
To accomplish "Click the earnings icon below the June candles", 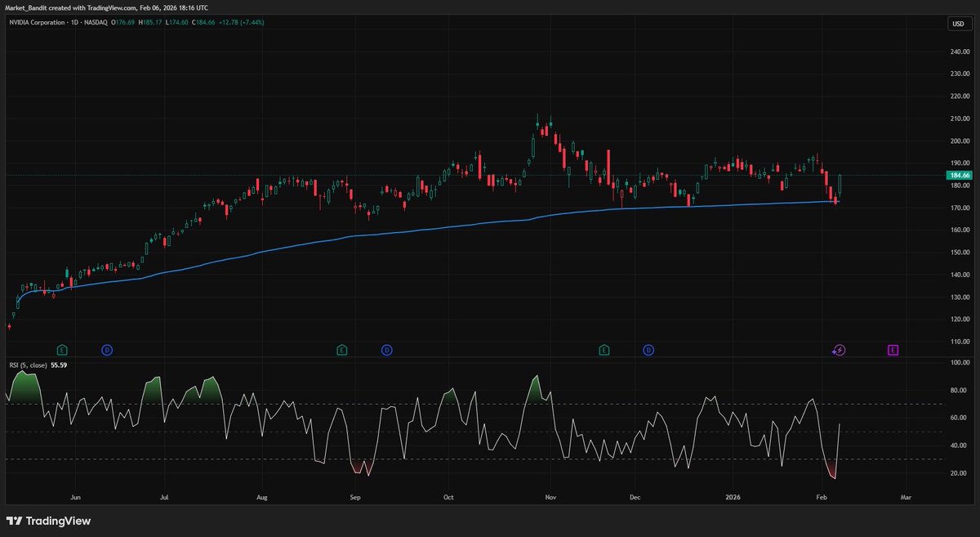I will pos(61,349).
